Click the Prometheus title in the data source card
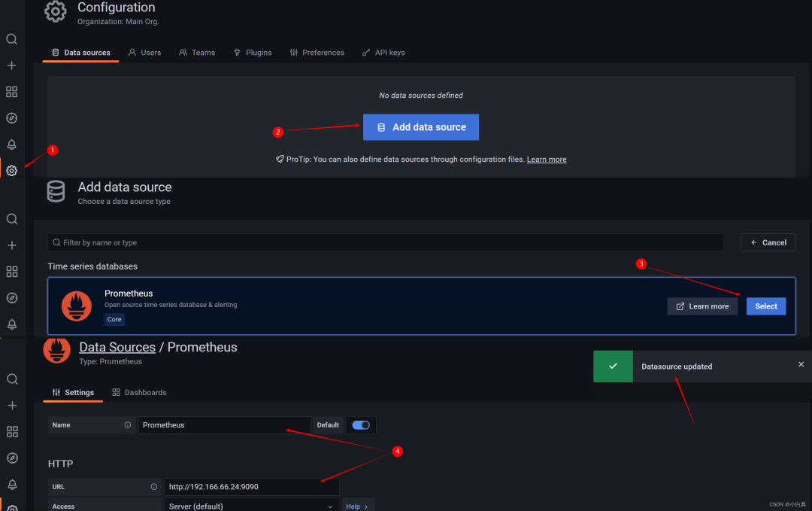The image size is (812, 511). point(129,294)
